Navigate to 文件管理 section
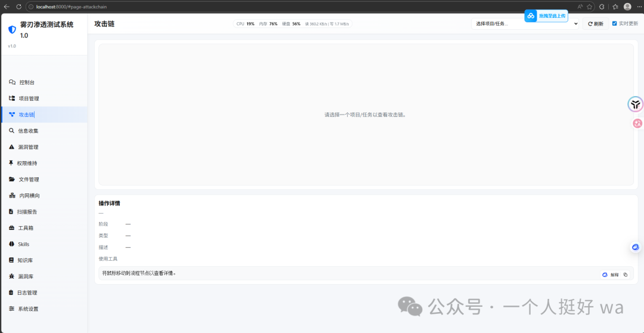Image resolution: width=644 pixels, height=333 pixels. (44, 179)
